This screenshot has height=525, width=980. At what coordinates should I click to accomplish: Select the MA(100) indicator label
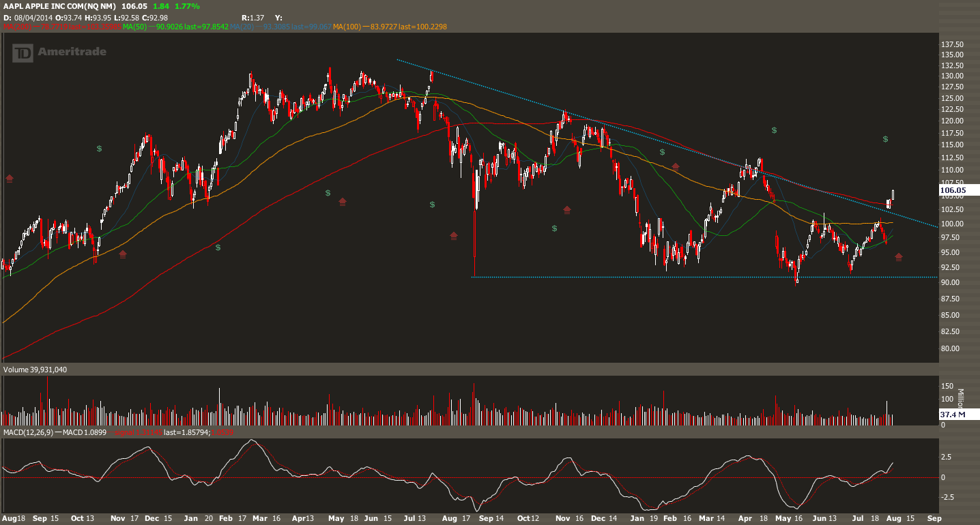pos(346,27)
